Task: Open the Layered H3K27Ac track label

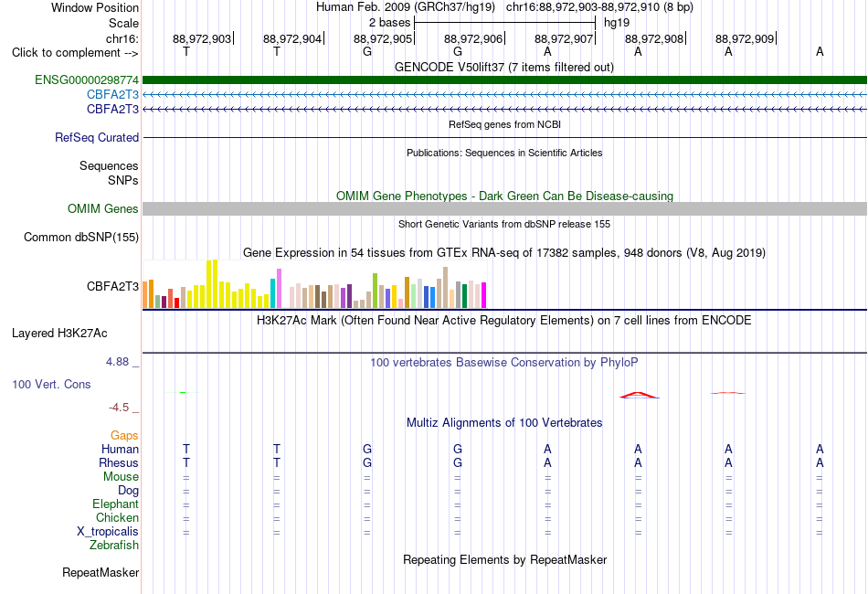Action: pyautogui.click(x=59, y=334)
